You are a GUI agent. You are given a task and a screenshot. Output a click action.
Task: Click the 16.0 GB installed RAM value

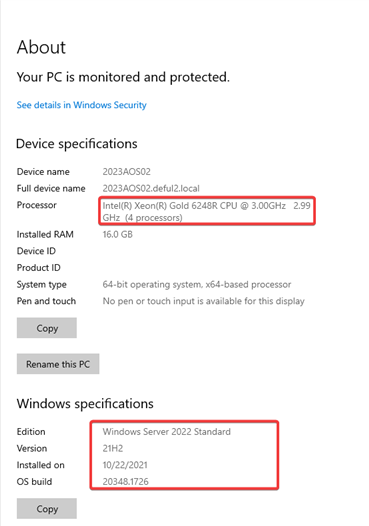117,234
